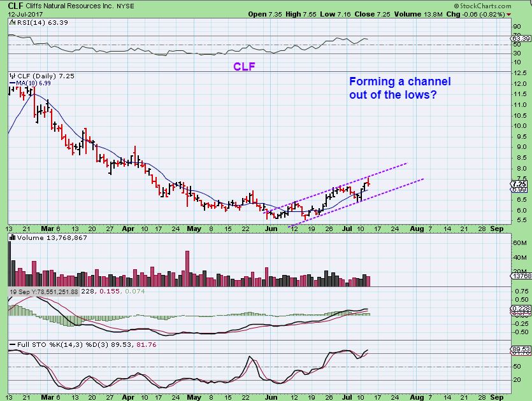Click the High 7.55 value

[301, 14]
